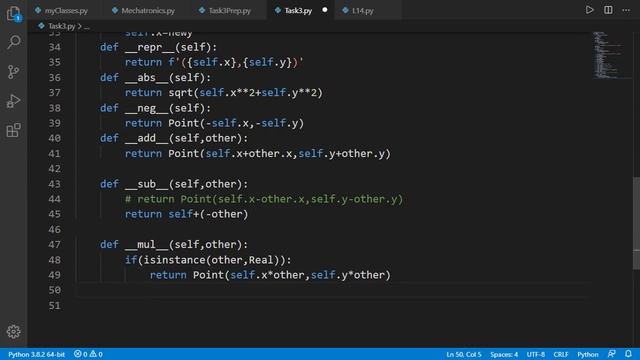Change indentation via Spaces: 4
Image resolution: width=640 pixels, height=360 pixels.
(x=504, y=354)
